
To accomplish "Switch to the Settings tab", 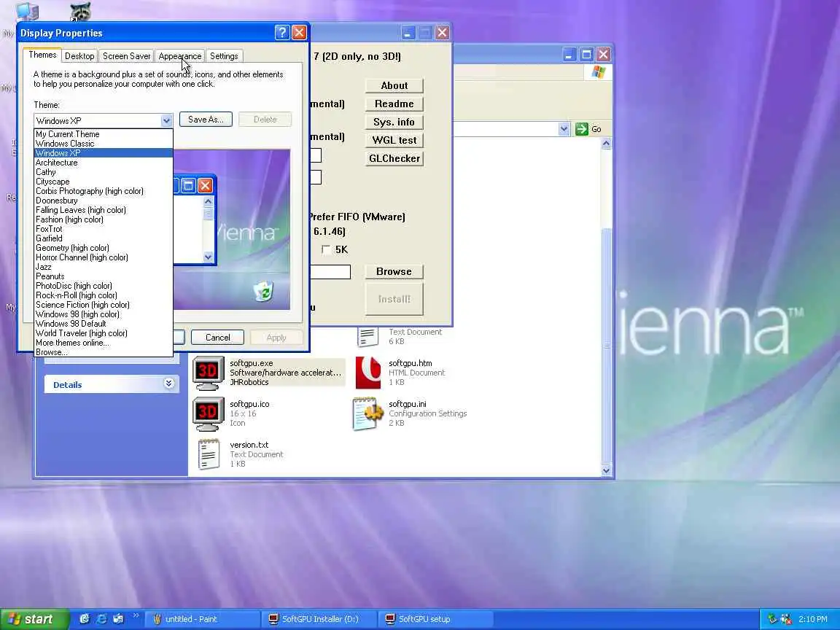I will click(224, 56).
